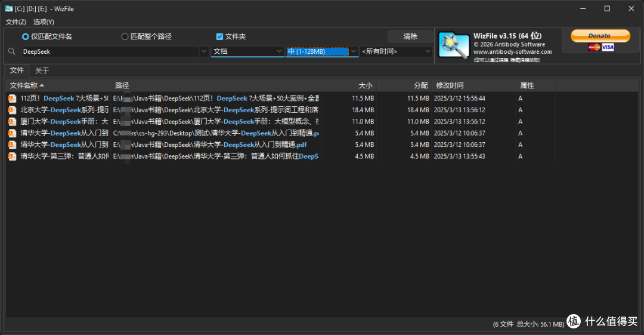Sort by 路径 column header

216,85
